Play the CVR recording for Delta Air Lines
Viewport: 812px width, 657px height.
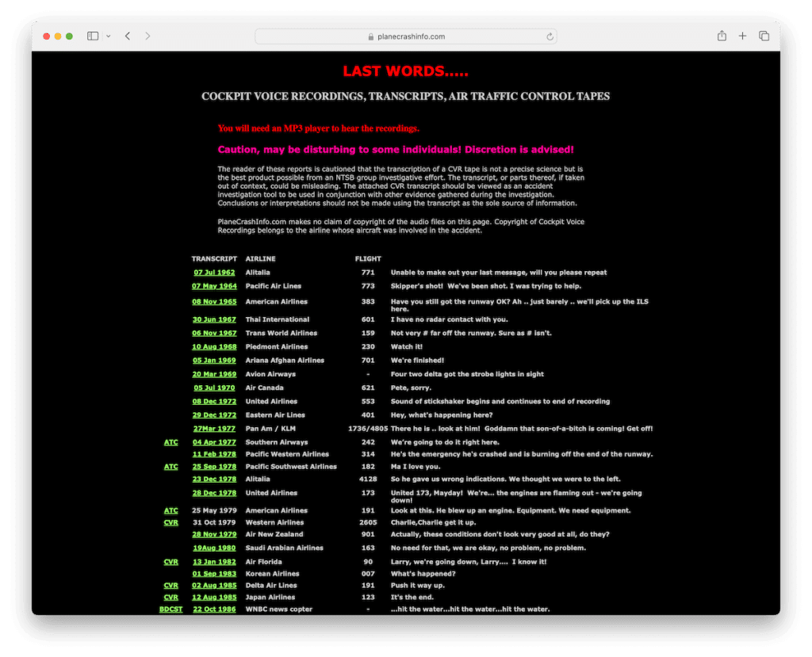(x=171, y=586)
